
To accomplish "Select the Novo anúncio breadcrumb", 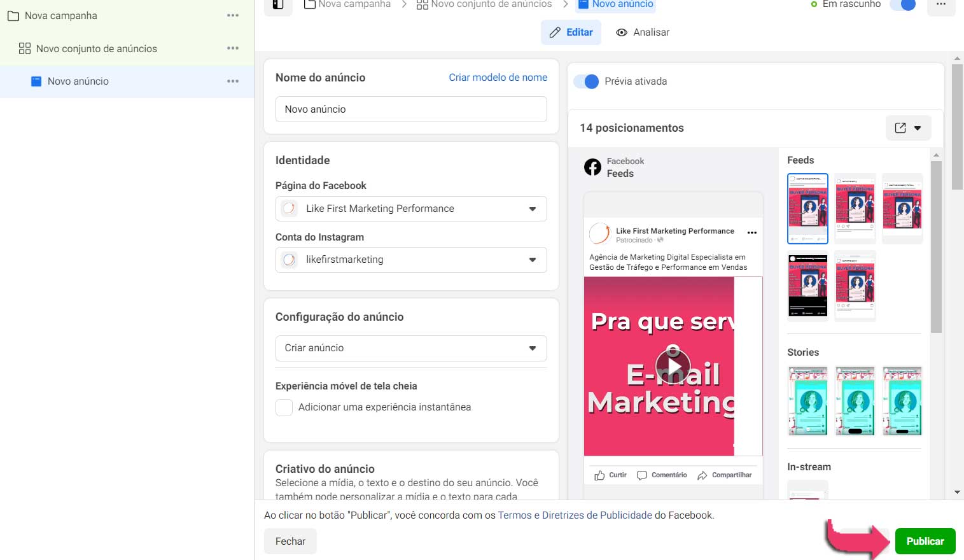I will tap(615, 4).
